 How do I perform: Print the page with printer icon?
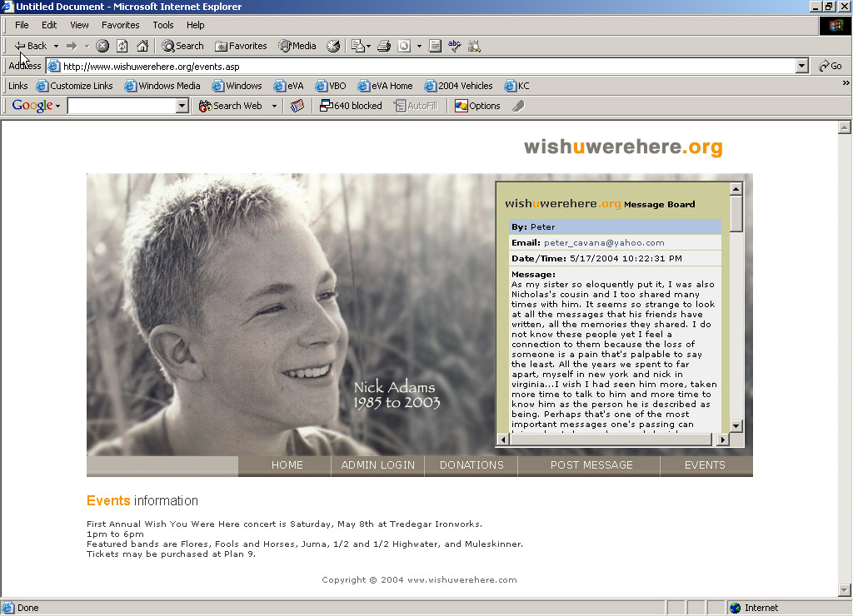point(384,47)
